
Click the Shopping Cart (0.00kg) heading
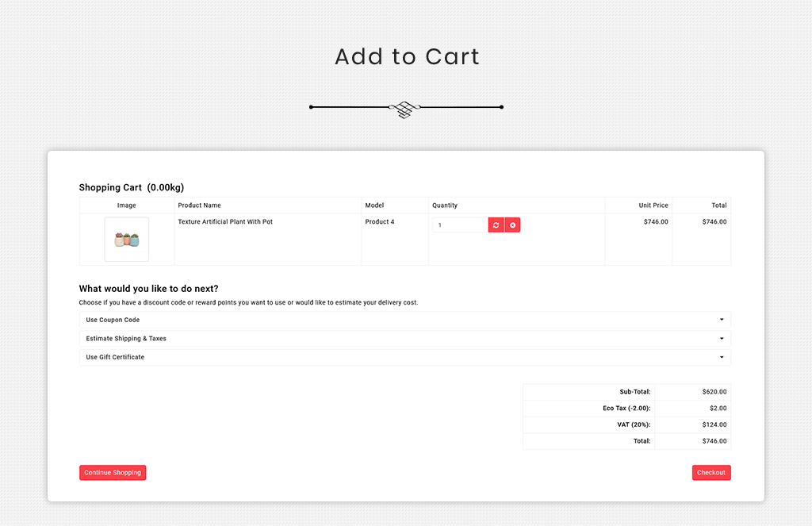[132, 188]
